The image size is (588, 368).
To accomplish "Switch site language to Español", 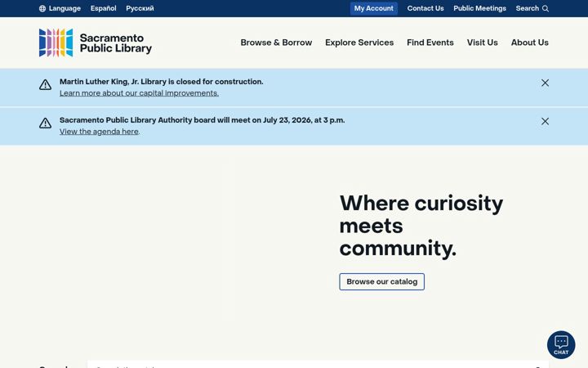I will coord(103,8).
